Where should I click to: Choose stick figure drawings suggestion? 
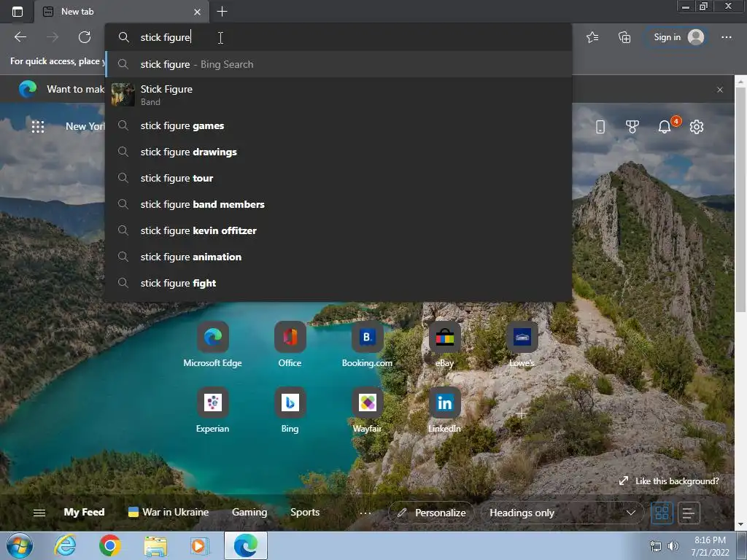338,152
